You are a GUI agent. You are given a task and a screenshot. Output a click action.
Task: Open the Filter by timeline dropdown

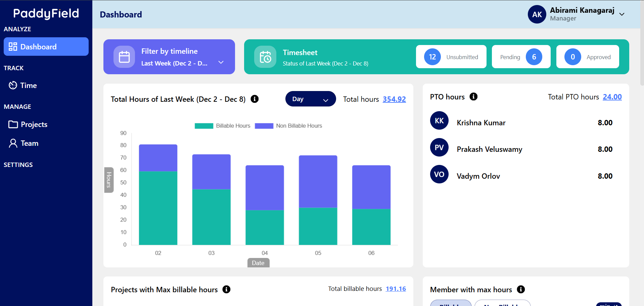point(169,57)
